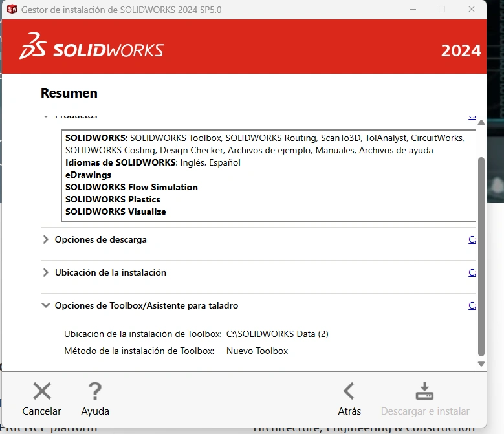Click scrollbar down arrow in summary
Screen dimensions: 504x434
tap(481, 363)
